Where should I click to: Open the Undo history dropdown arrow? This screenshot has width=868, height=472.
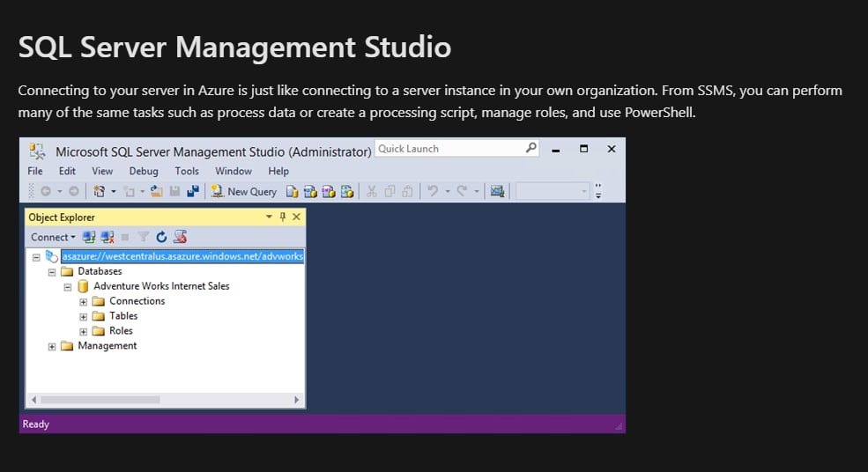448,191
